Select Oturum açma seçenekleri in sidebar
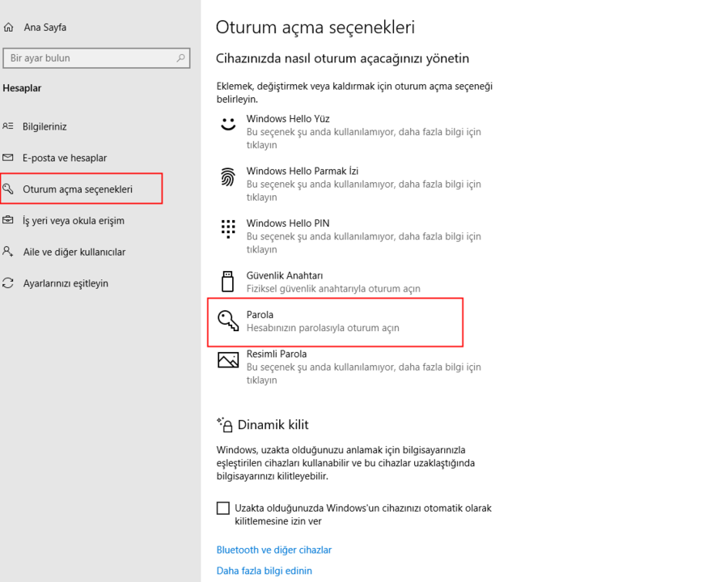728x582 pixels. click(78, 189)
